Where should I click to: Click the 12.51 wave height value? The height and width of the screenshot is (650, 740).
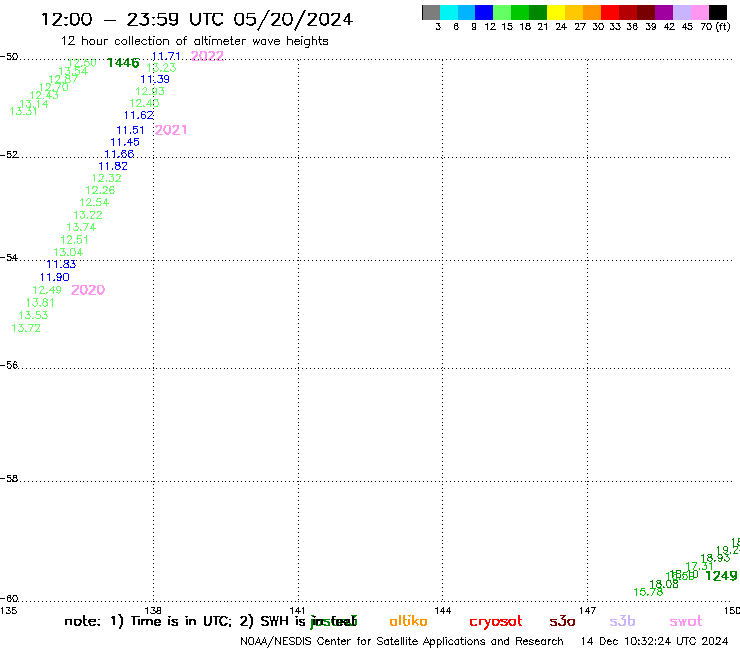coord(74,240)
